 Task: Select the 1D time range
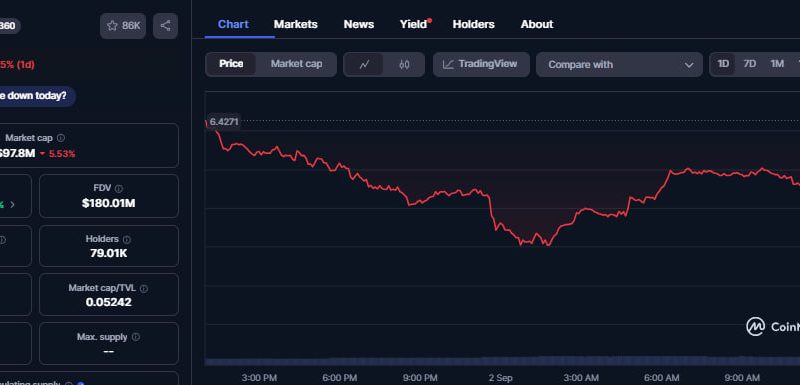pos(723,64)
